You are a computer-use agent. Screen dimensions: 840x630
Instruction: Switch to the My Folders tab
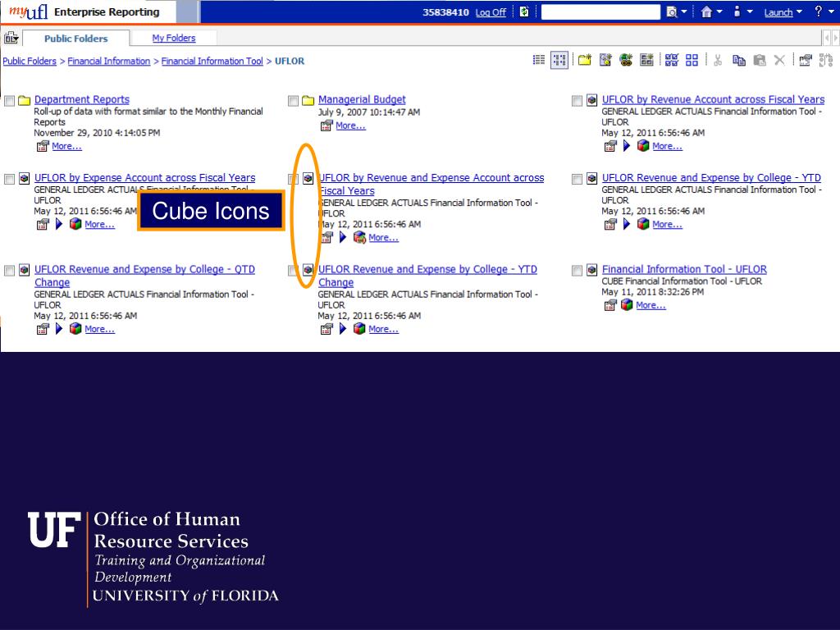(x=174, y=38)
